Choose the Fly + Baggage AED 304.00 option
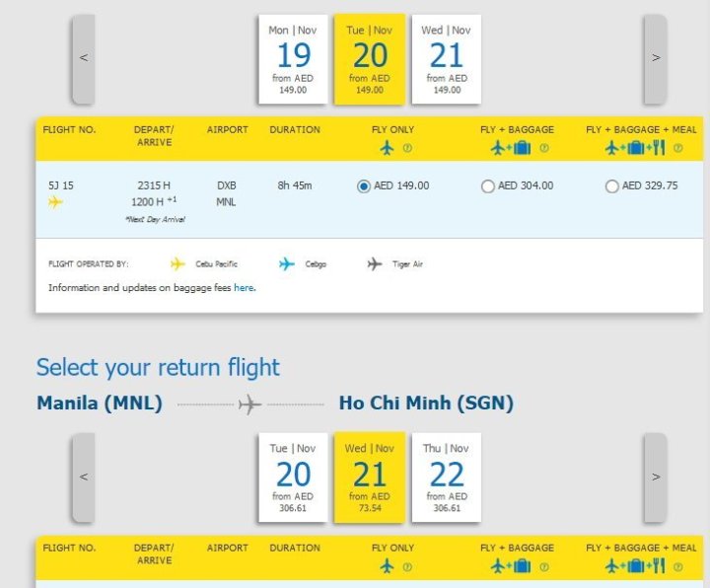 click(x=487, y=186)
